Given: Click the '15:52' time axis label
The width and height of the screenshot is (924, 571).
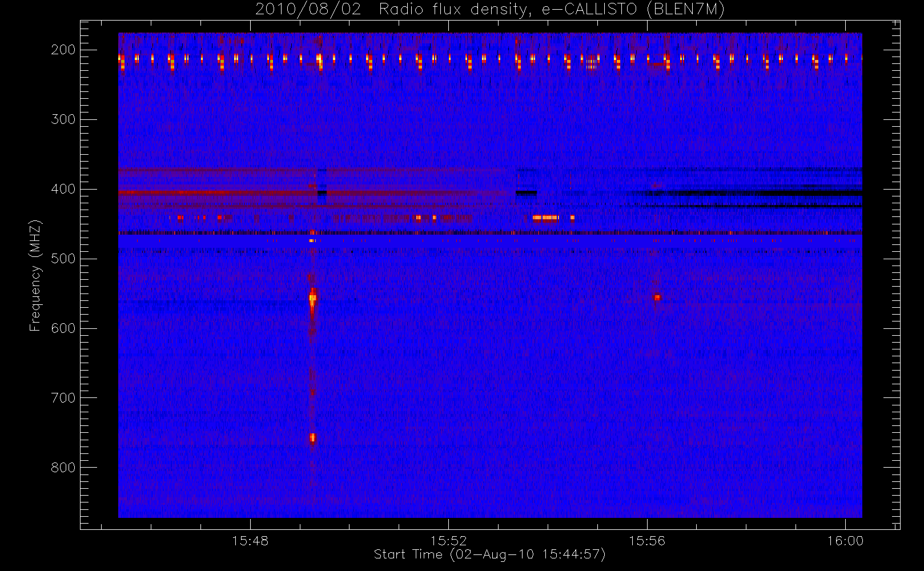Looking at the screenshot, I should pos(448,541).
